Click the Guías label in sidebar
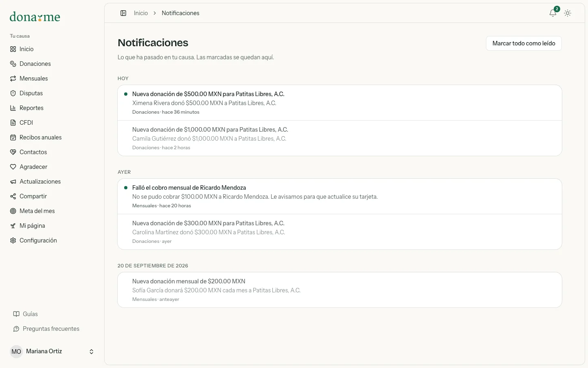 point(30,314)
